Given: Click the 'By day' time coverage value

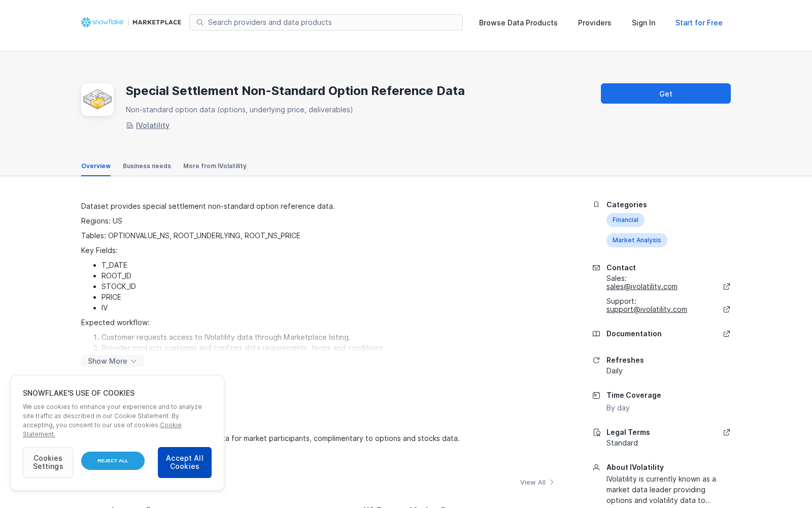Looking at the screenshot, I should [x=618, y=408].
